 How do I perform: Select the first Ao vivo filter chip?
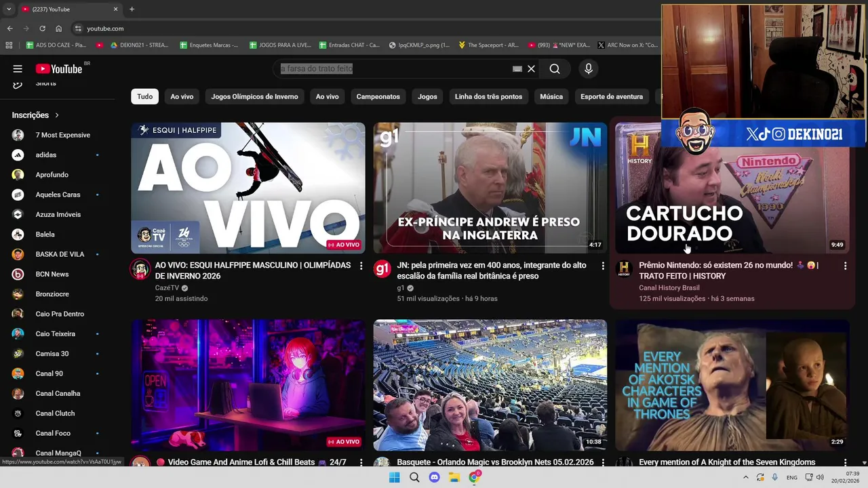[x=182, y=97]
